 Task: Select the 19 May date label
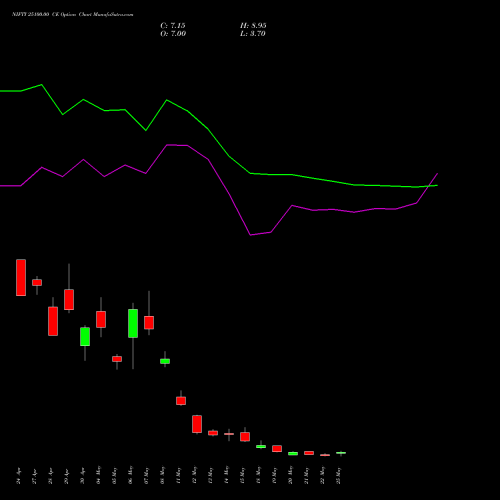coord(274,475)
